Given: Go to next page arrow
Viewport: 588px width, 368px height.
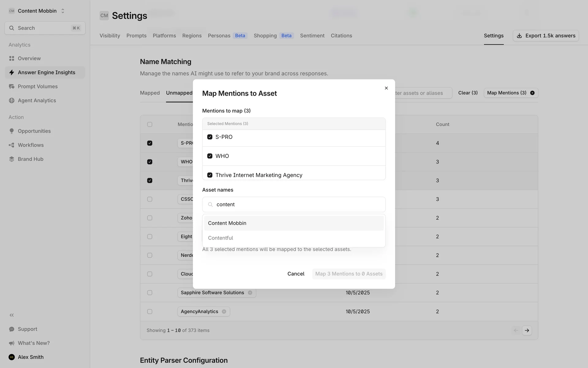Looking at the screenshot, I should tap(527, 330).
